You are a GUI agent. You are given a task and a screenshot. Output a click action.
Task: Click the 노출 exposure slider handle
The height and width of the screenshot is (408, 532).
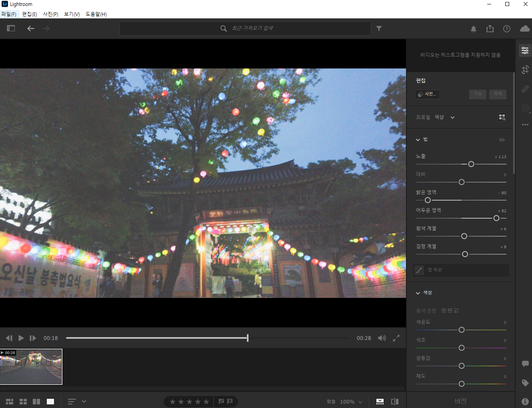pos(471,164)
